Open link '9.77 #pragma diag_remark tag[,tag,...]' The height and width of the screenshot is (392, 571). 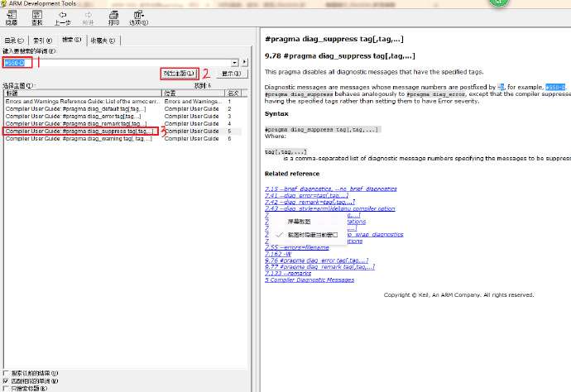click(x=319, y=267)
